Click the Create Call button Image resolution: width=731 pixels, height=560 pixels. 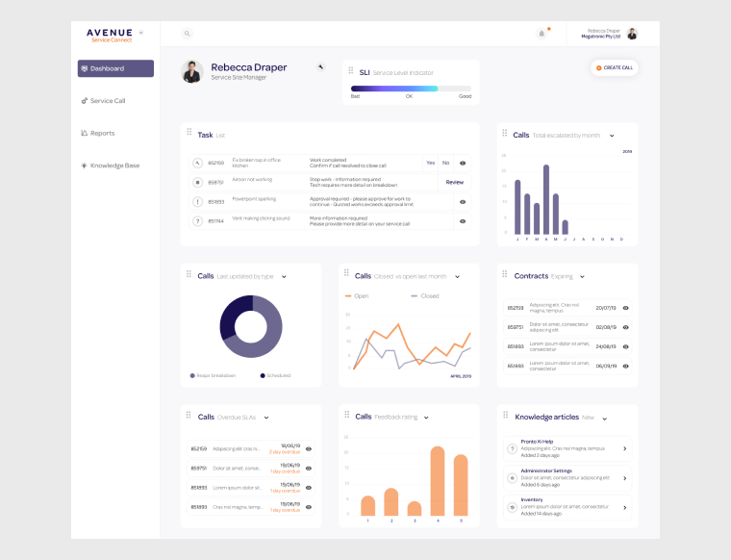tap(615, 68)
